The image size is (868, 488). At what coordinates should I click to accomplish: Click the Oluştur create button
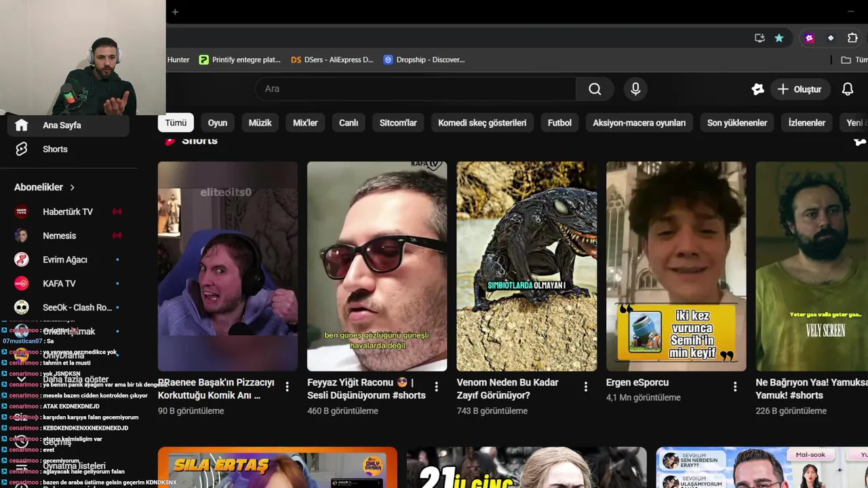(800, 89)
